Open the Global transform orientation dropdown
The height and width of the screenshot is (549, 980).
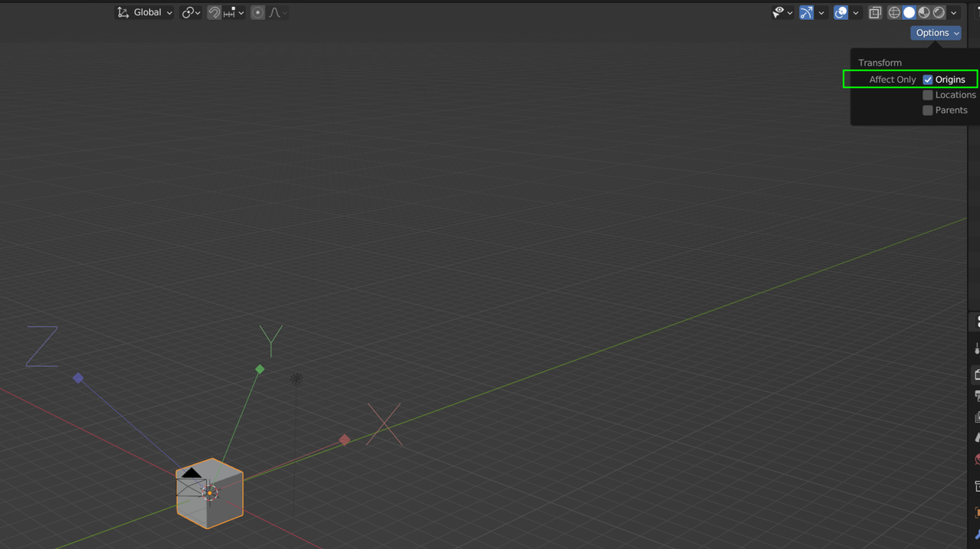click(x=145, y=12)
